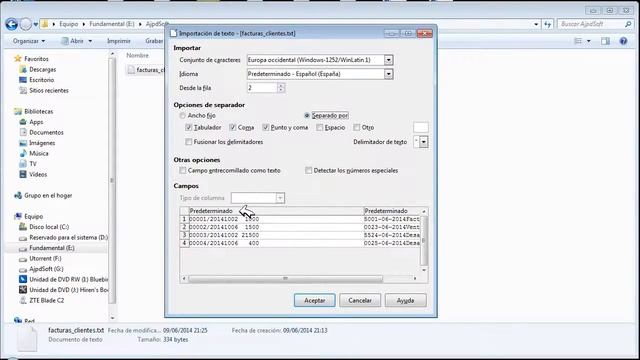Select Separado por radio button
Viewport: 640px width, 360px height.
(x=307, y=116)
